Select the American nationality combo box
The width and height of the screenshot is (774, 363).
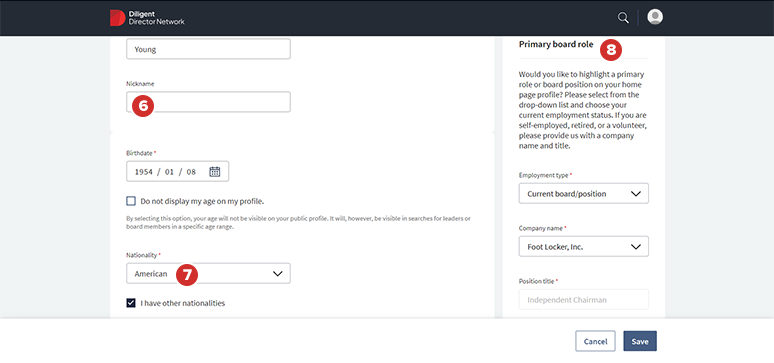tap(208, 273)
